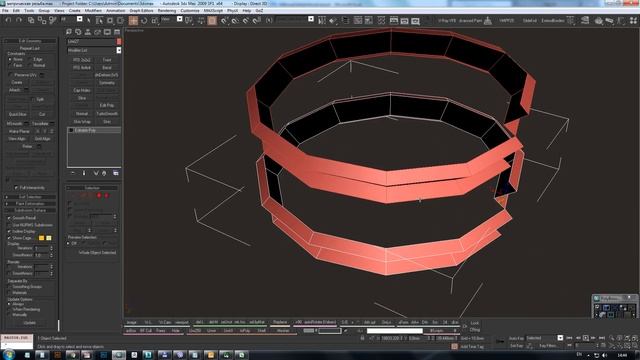
Task: Toggle Pin Stack below the modifier stack
Action: click(73, 173)
